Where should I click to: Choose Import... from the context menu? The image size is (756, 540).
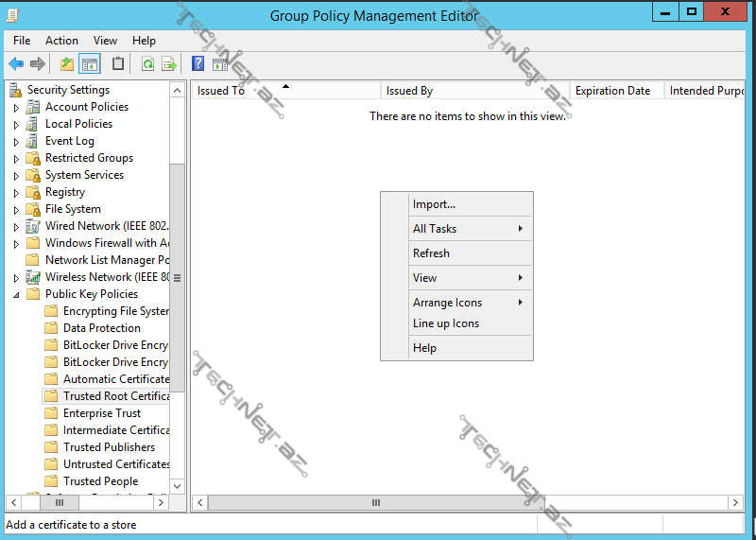(x=434, y=204)
